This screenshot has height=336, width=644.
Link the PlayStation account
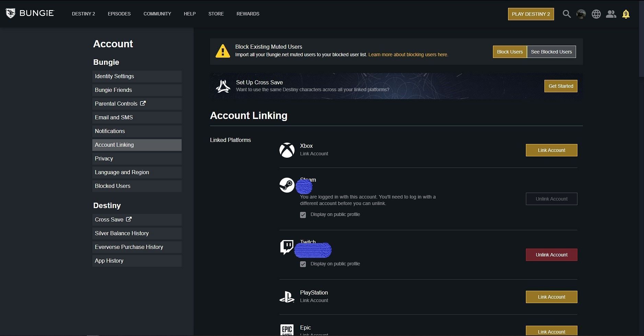(551, 297)
